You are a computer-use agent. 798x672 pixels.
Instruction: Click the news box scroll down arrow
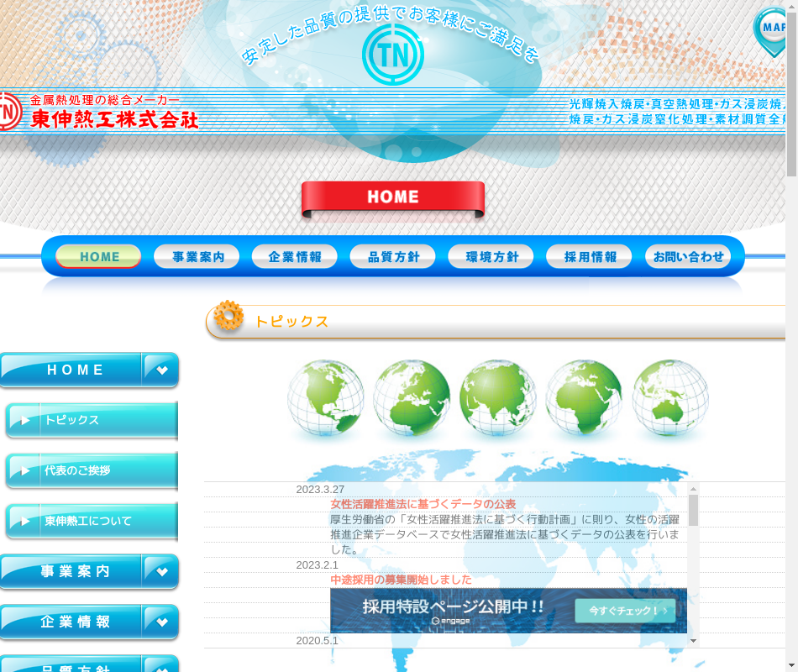[x=693, y=641]
